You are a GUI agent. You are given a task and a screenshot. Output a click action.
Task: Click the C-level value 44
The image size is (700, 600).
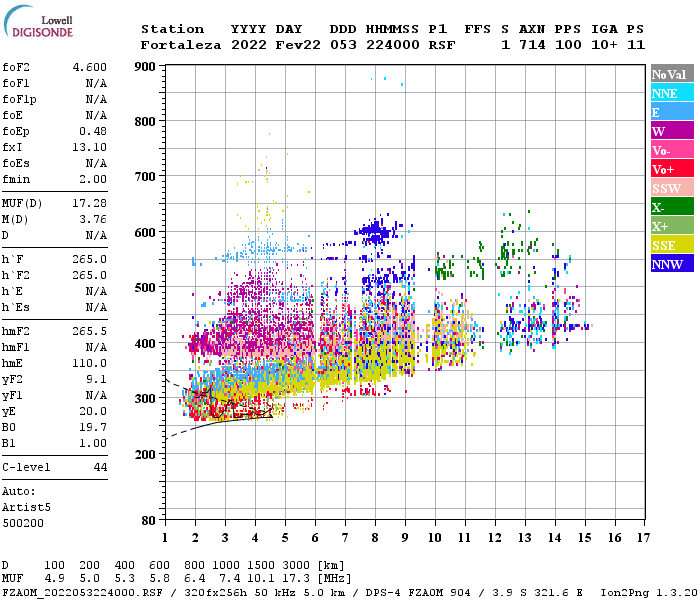[100, 468]
